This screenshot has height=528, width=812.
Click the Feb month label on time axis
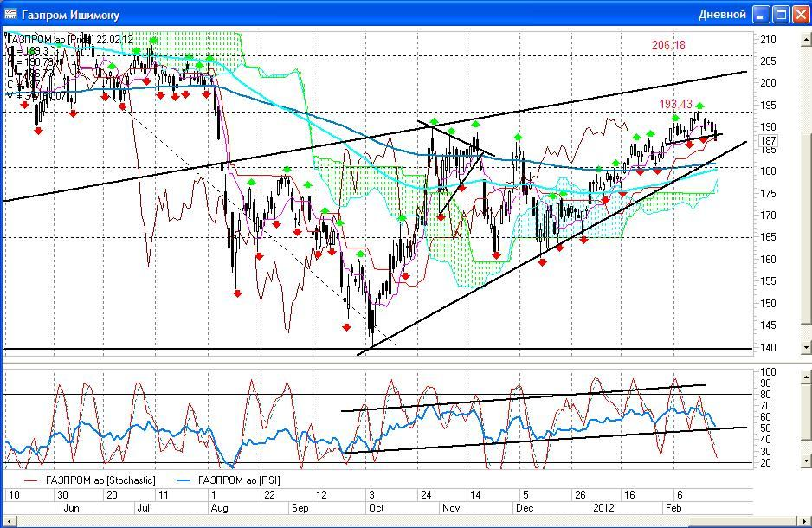tap(673, 508)
